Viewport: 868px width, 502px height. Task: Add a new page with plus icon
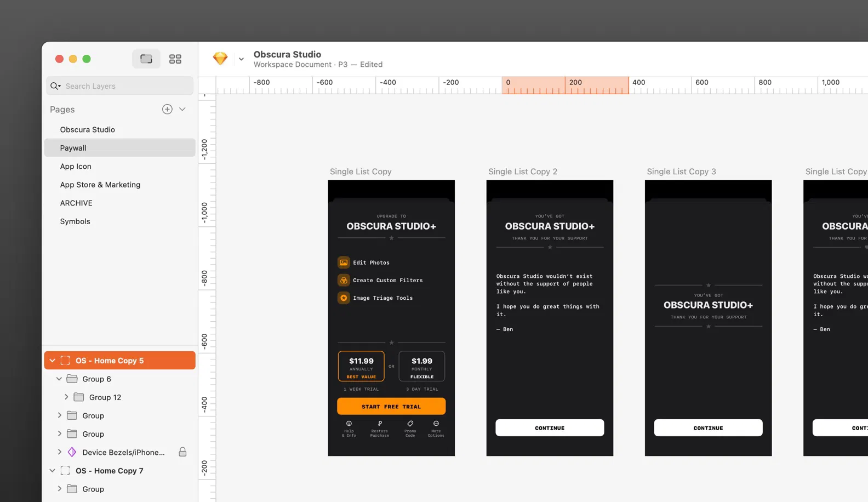pos(167,109)
